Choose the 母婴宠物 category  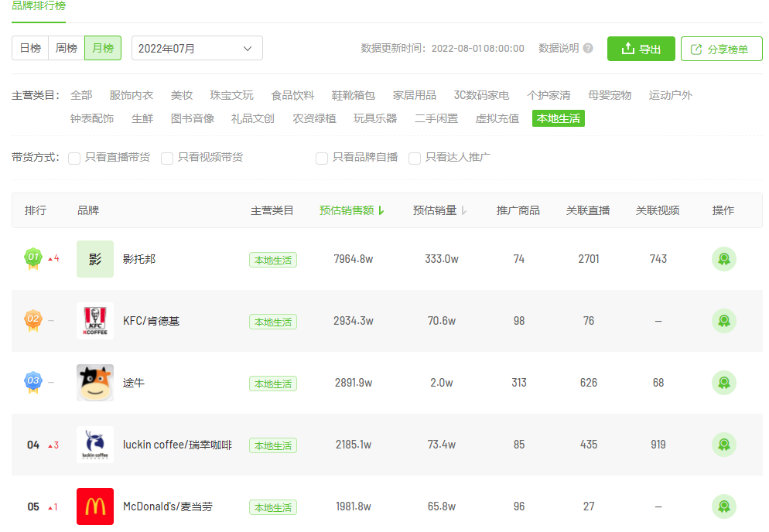tap(610, 95)
